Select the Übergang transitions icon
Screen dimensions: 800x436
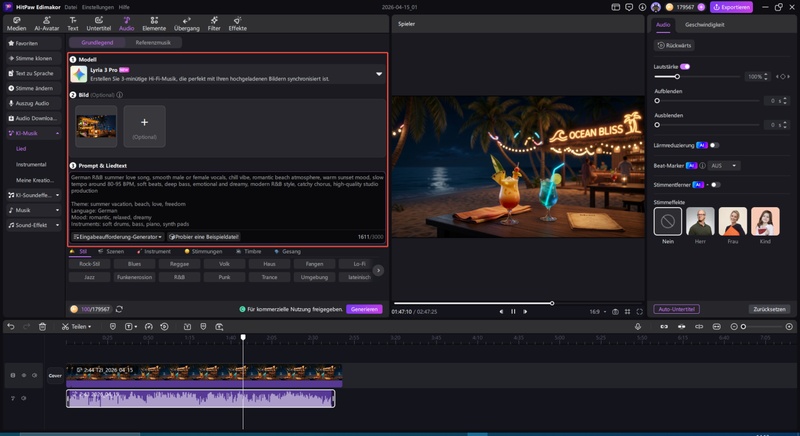pyautogui.click(x=186, y=22)
